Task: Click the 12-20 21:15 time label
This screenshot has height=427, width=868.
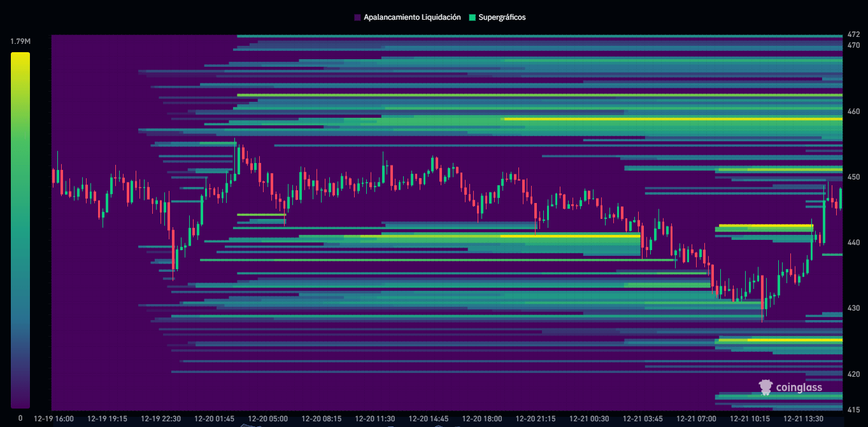Action: click(x=536, y=419)
